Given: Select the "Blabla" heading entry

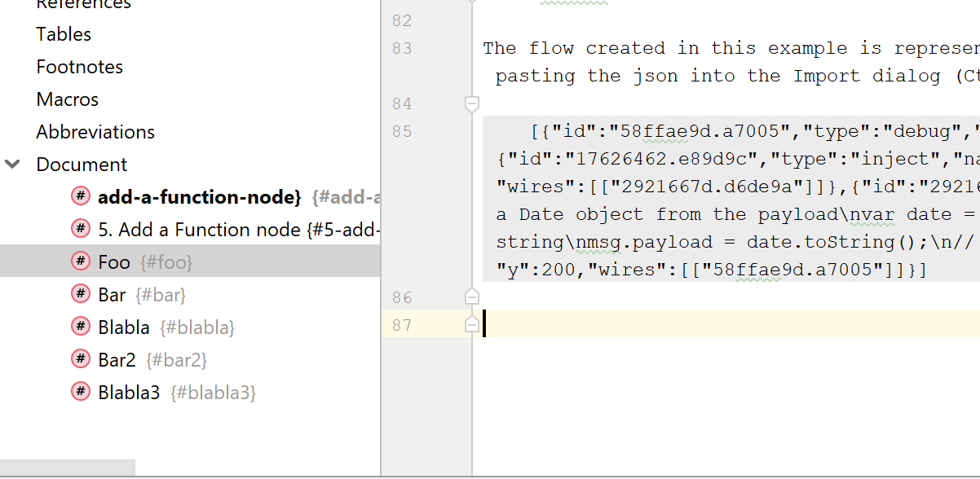Looking at the screenshot, I should pyautogui.click(x=124, y=327).
